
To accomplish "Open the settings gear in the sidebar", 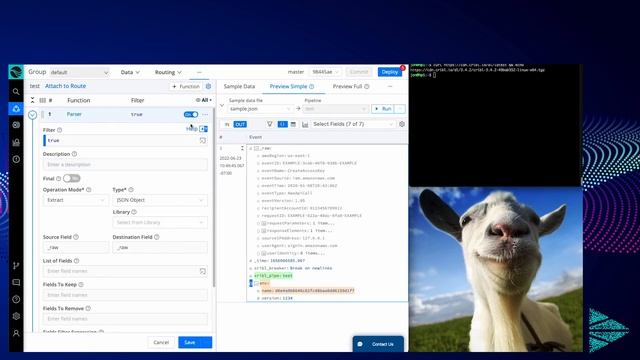I will [x=16, y=316].
